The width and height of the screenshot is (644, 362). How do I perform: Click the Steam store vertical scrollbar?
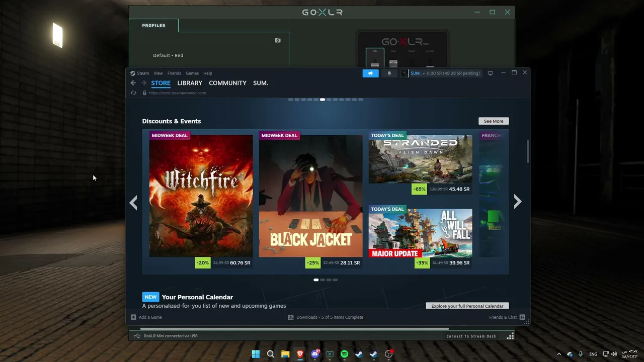[x=528, y=151]
